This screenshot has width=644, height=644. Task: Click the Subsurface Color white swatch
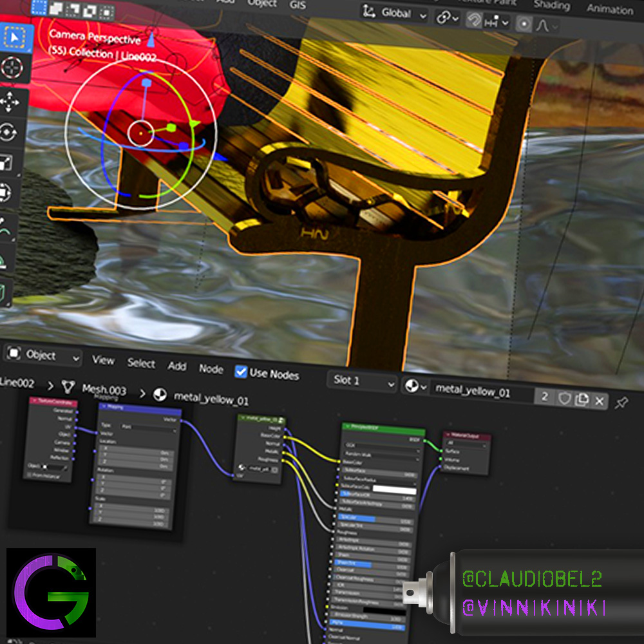(x=394, y=489)
